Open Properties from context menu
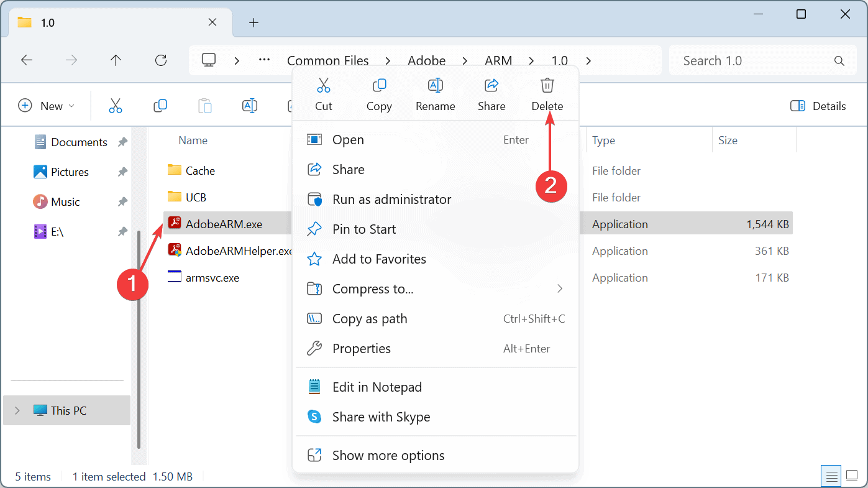 [x=436, y=349]
